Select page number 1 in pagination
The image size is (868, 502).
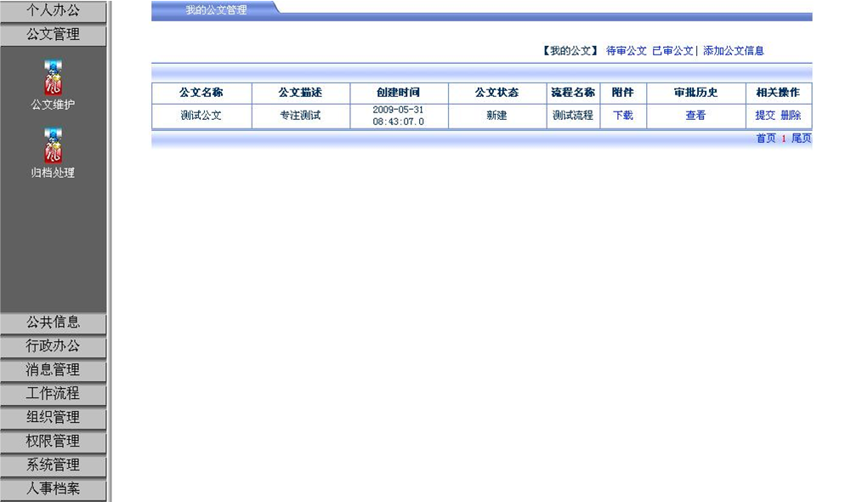[783, 139]
